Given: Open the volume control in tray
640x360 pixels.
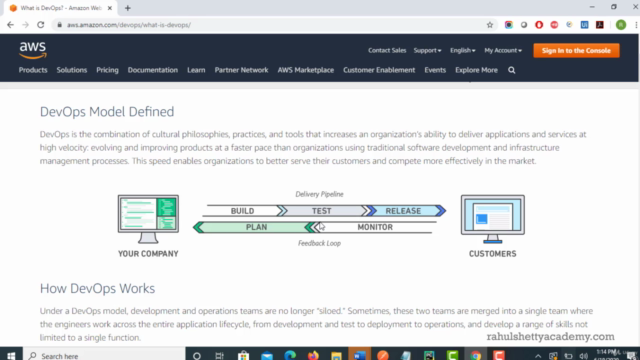Looking at the screenshot, I should tap(584, 356).
